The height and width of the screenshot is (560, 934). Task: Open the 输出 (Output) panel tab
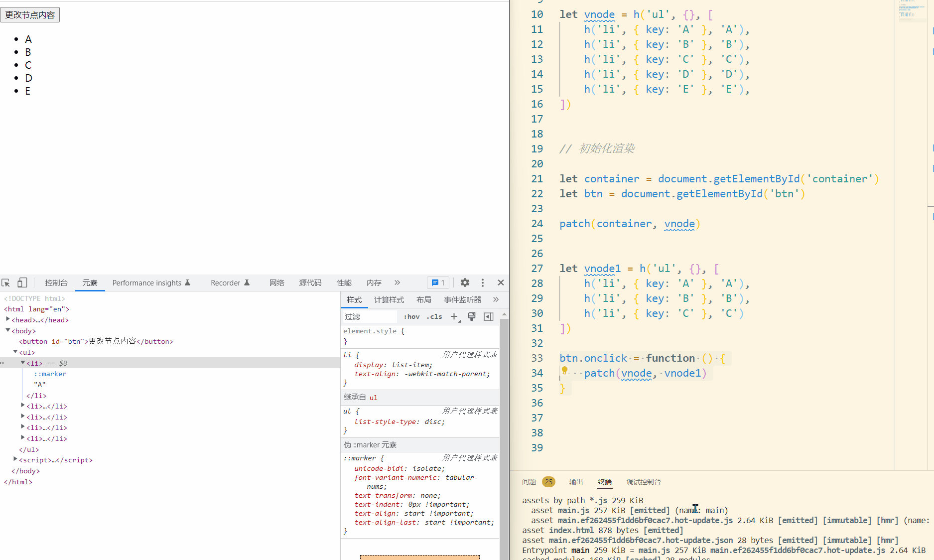[576, 482]
